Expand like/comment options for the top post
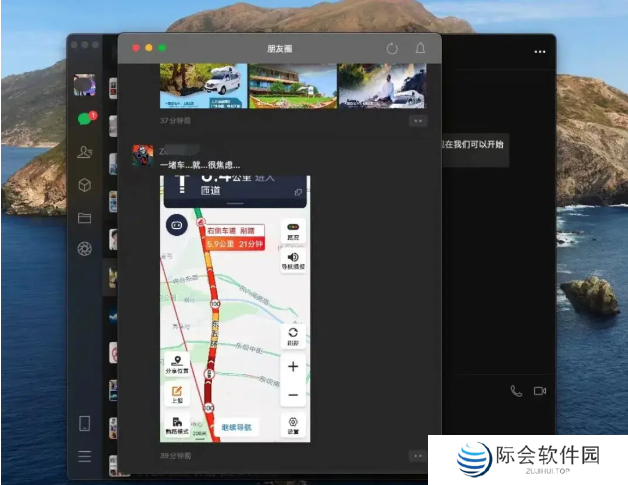 418,121
